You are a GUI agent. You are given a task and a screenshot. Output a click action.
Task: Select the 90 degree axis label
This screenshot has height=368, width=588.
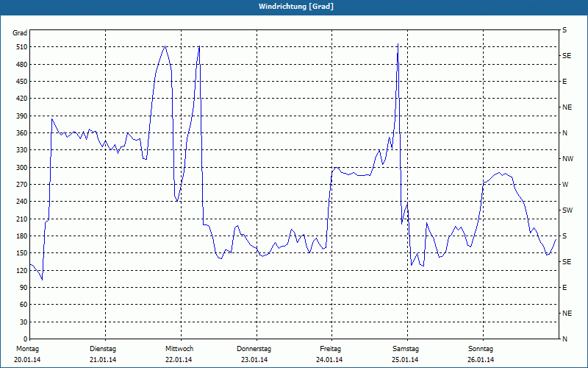(x=24, y=287)
